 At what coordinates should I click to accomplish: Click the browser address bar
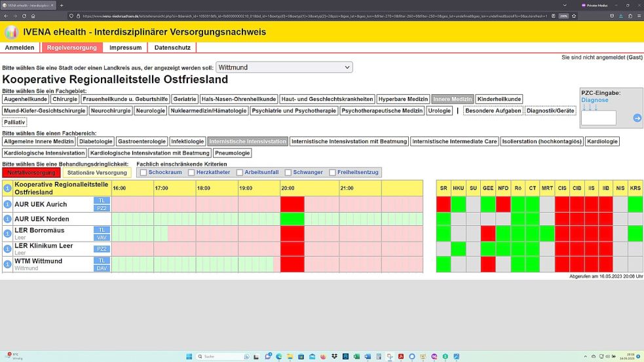(314, 16)
